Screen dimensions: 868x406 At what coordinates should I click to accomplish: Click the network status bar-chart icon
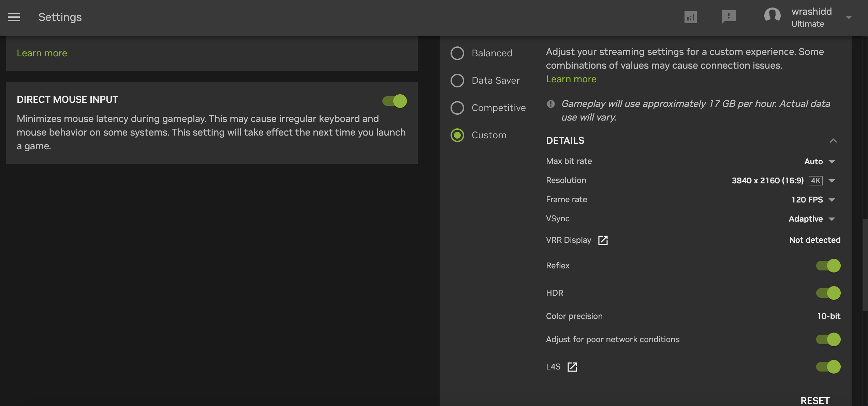691,17
